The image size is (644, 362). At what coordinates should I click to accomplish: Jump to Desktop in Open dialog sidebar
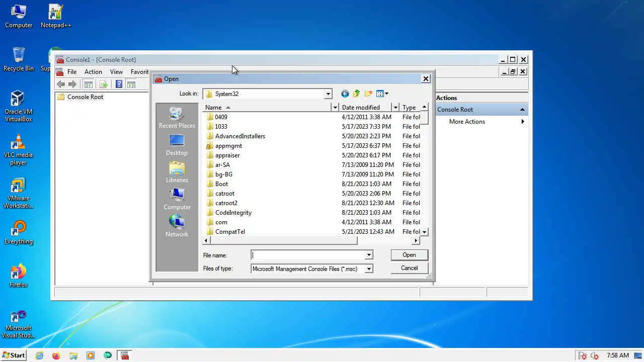click(x=177, y=145)
